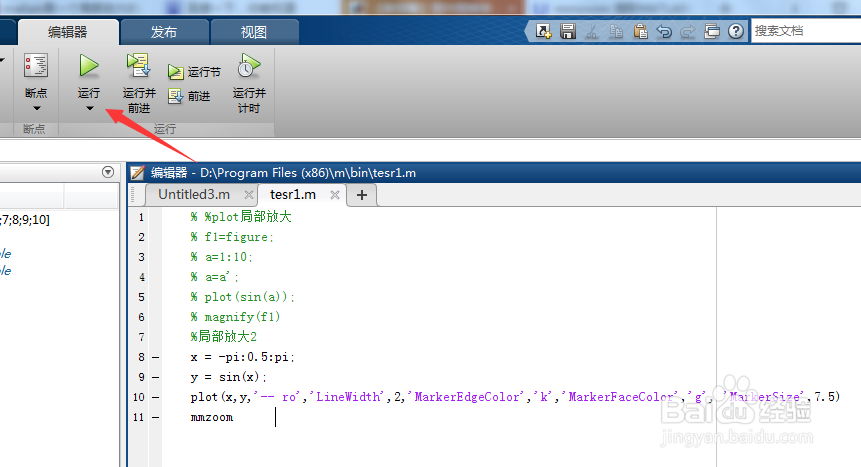Set breakpoint dash on line 9
The width and height of the screenshot is (861, 467).
click(155, 377)
